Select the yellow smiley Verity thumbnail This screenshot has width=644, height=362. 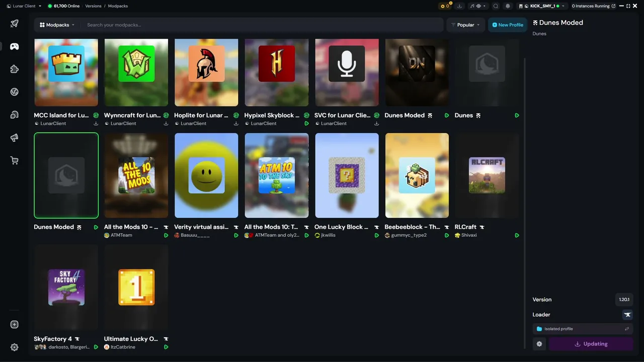click(x=206, y=175)
